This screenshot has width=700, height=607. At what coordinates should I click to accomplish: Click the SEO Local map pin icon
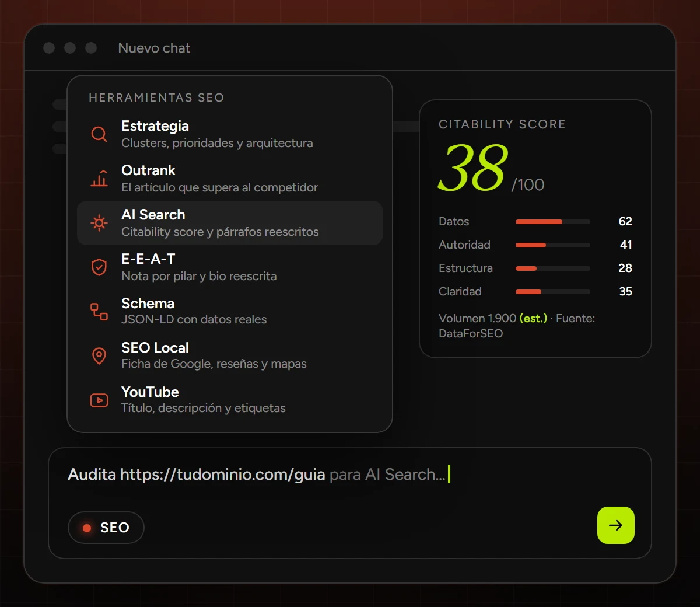[99, 356]
